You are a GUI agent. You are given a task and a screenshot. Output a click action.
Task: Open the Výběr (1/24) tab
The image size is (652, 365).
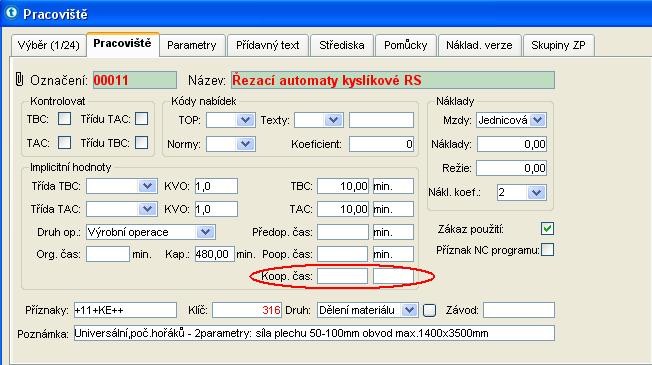click(x=49, y=45)
